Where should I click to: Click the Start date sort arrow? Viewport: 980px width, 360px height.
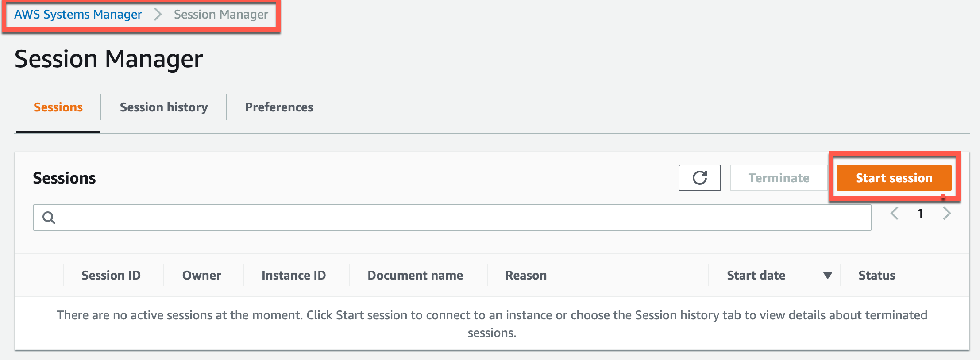(x=827, y=275)
